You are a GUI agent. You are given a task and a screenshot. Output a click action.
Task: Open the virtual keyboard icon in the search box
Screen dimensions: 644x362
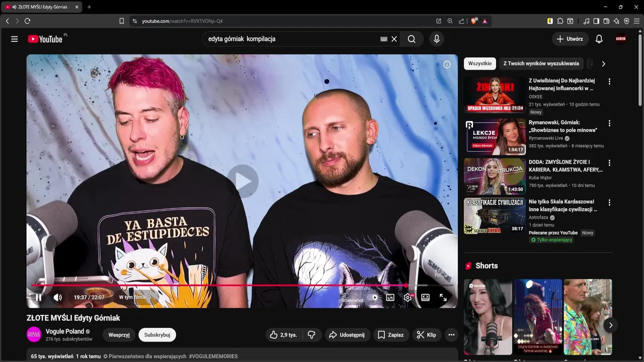pos(383,39)
